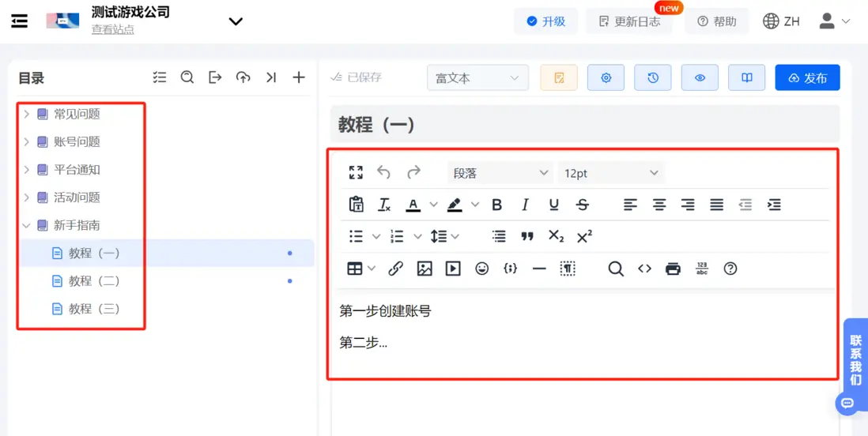
Task: Increase paragraph indent
Action: [774, 205]
